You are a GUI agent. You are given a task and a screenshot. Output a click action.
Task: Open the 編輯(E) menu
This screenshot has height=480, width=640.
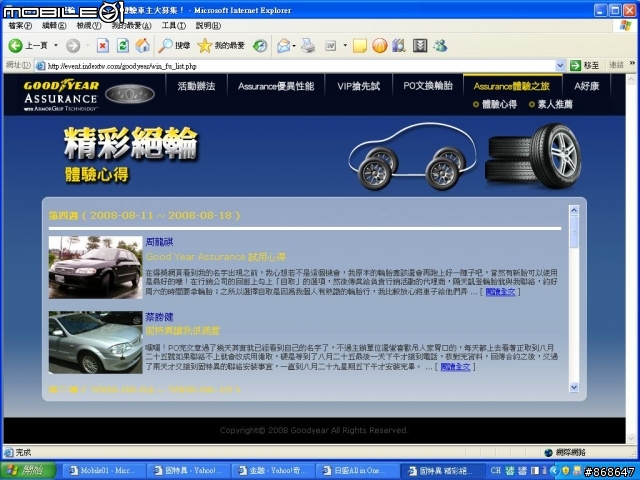tap(54, 26)
